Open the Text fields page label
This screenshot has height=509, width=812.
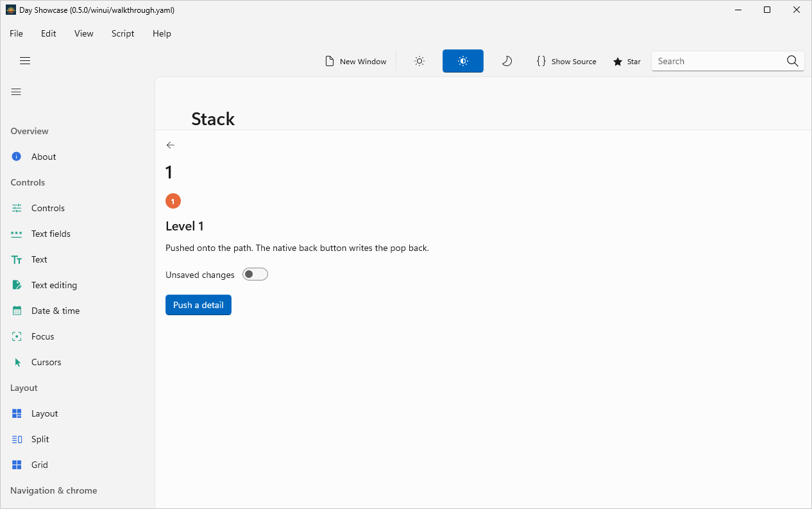pyautogui.click(x=51, y=234)
